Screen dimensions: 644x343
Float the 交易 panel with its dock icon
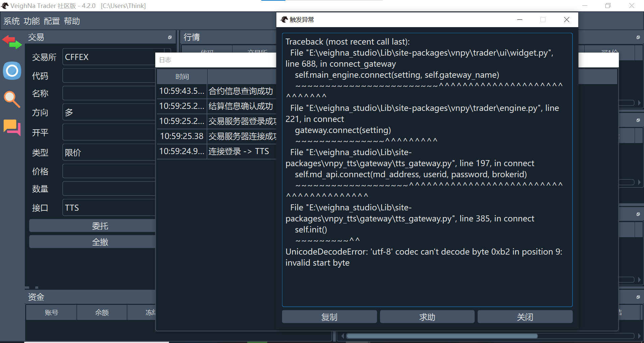(170, 38)
